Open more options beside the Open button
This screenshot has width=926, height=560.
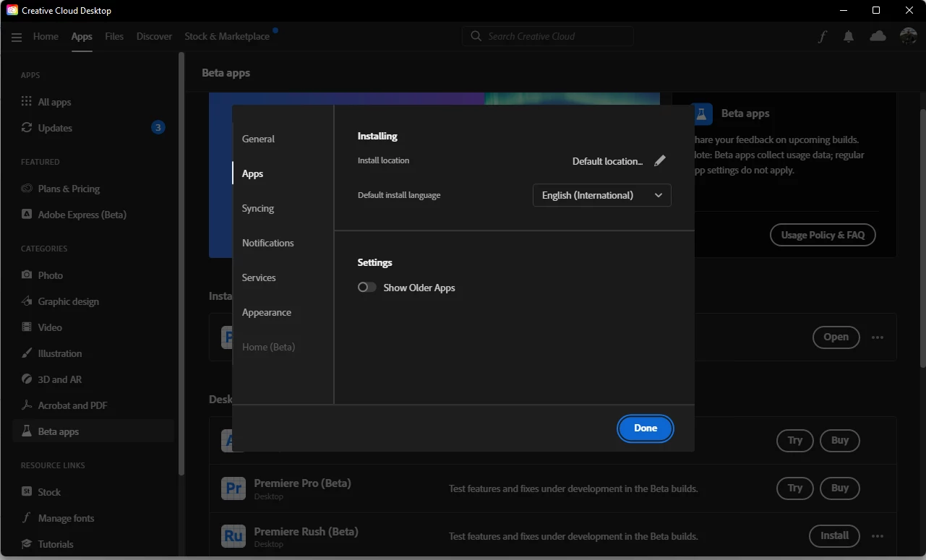[x=878, y=337]
